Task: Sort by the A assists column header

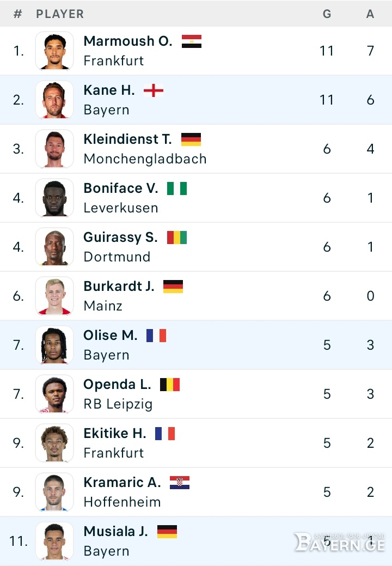Action: coord(370,14)
